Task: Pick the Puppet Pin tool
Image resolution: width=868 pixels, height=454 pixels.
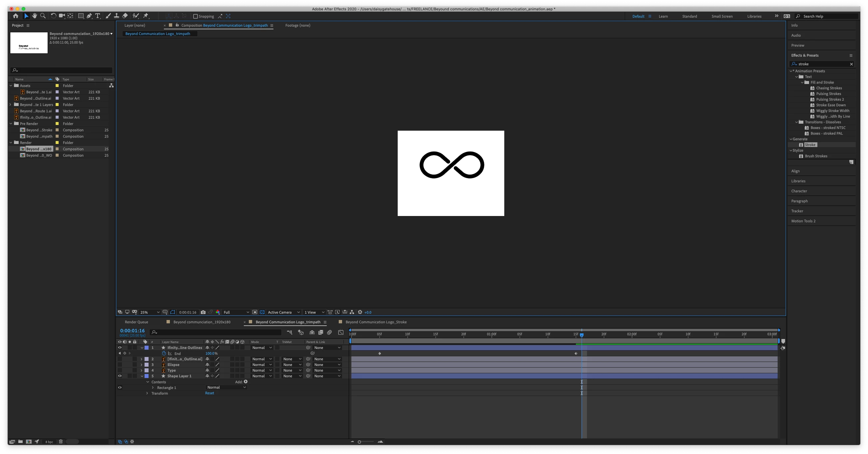Action: [x=146, y=16]
